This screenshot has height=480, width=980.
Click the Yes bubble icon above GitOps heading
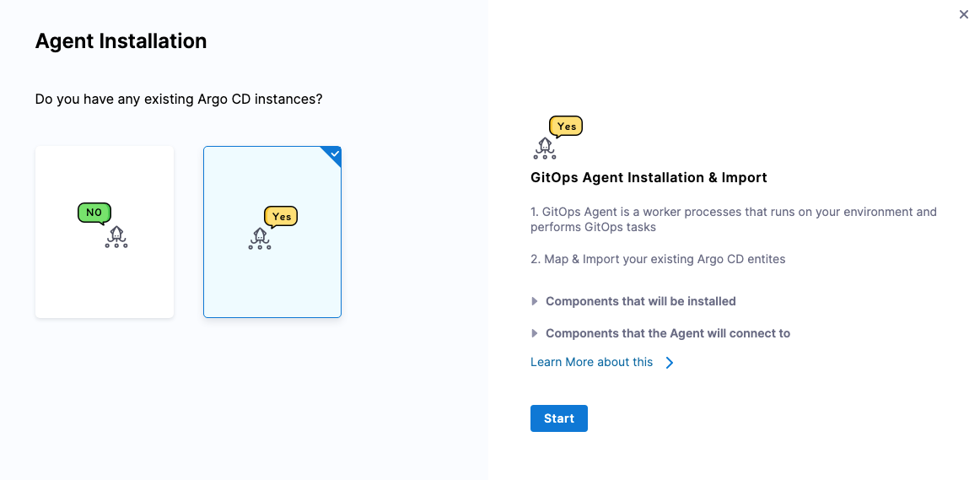point(566,127)
